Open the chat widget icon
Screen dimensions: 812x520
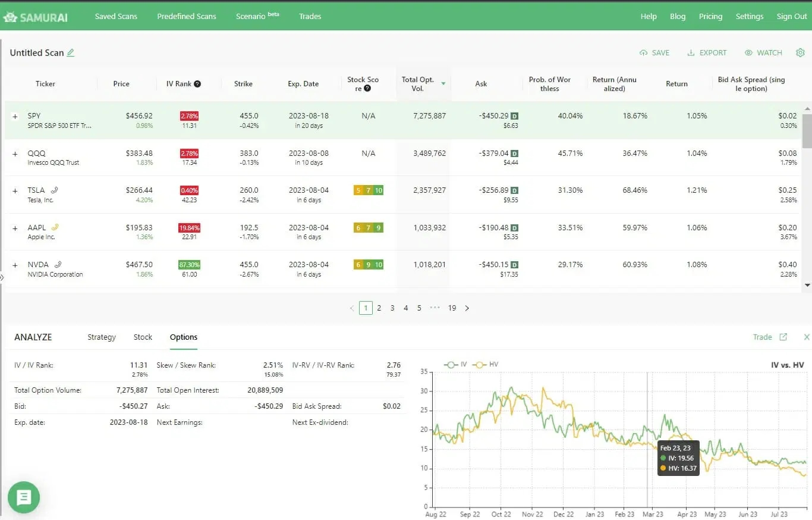24,497
